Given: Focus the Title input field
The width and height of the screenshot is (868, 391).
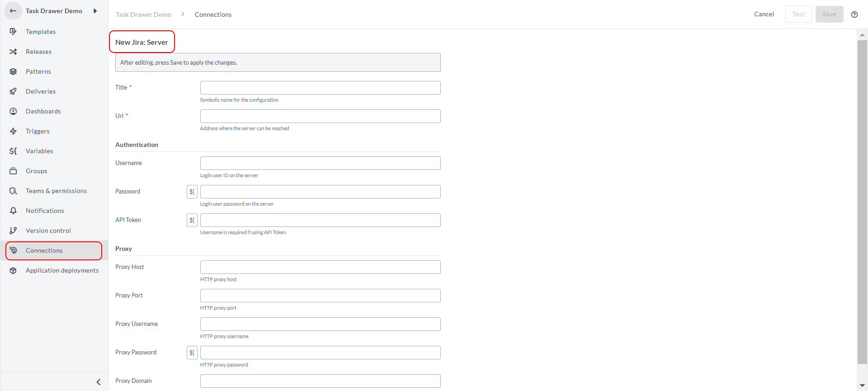Looking at the screenshot, I should coord(320,88).
